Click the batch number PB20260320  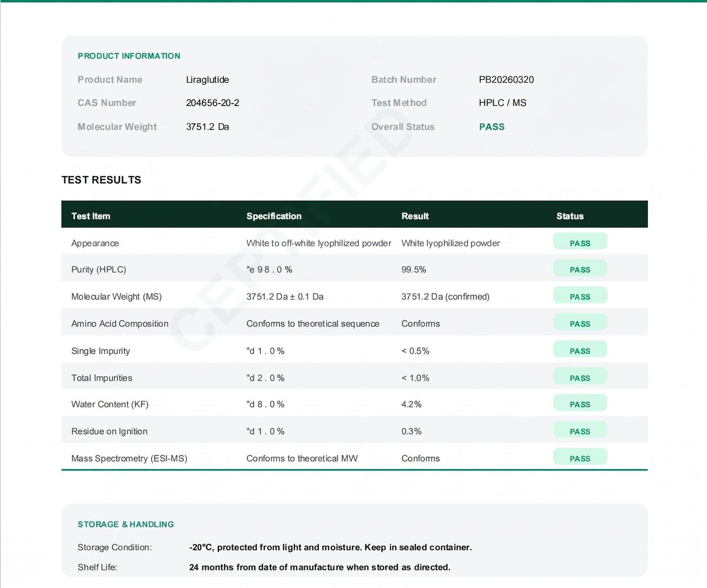pos(506,80)
